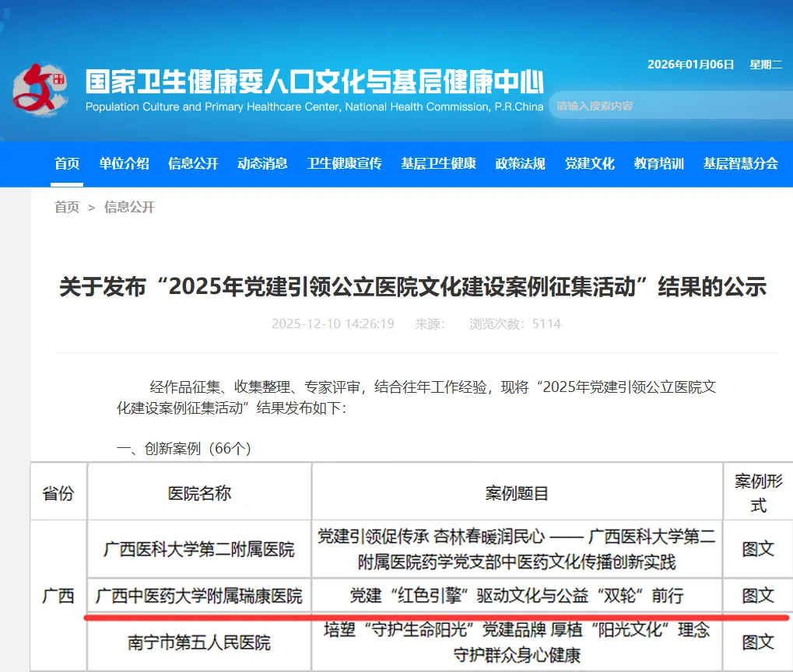Select the 广西中医药大学附属瑞康医院 table row

[198, 597]
